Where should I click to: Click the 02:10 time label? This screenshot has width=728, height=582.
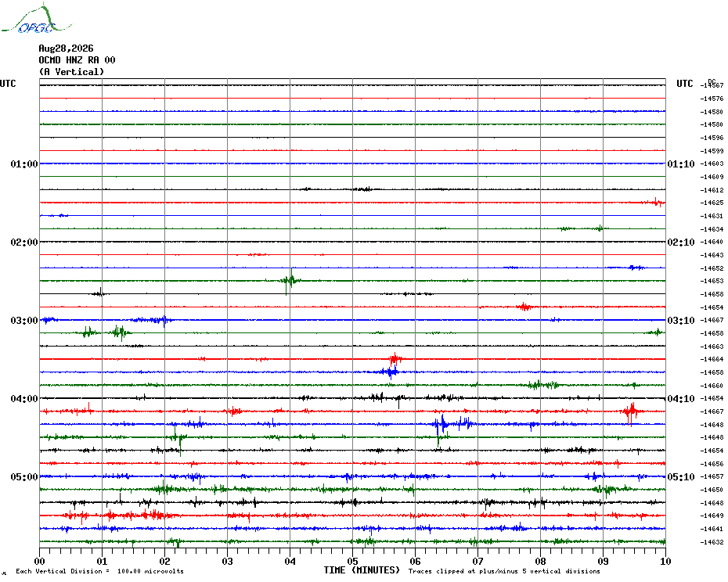click(x=681, y=242)
